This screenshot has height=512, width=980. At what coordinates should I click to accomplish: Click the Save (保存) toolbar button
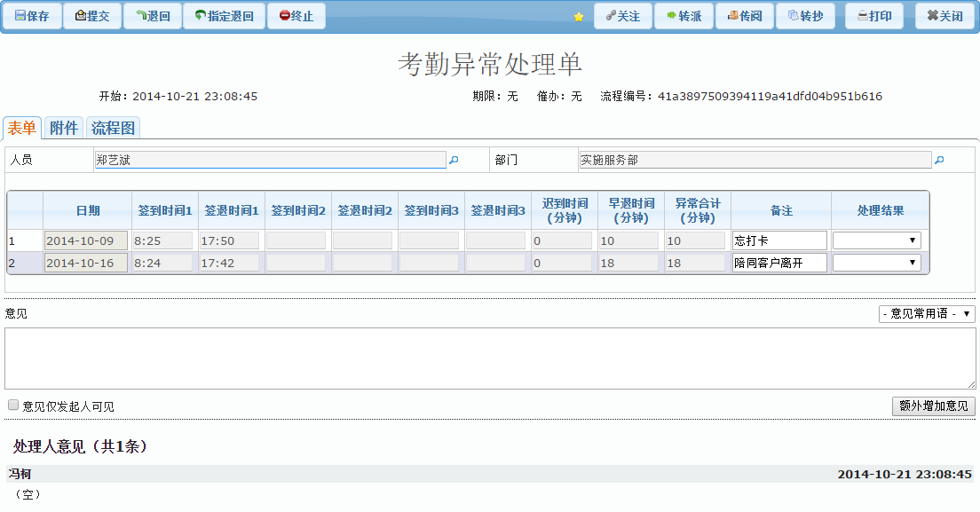point(32,16)
